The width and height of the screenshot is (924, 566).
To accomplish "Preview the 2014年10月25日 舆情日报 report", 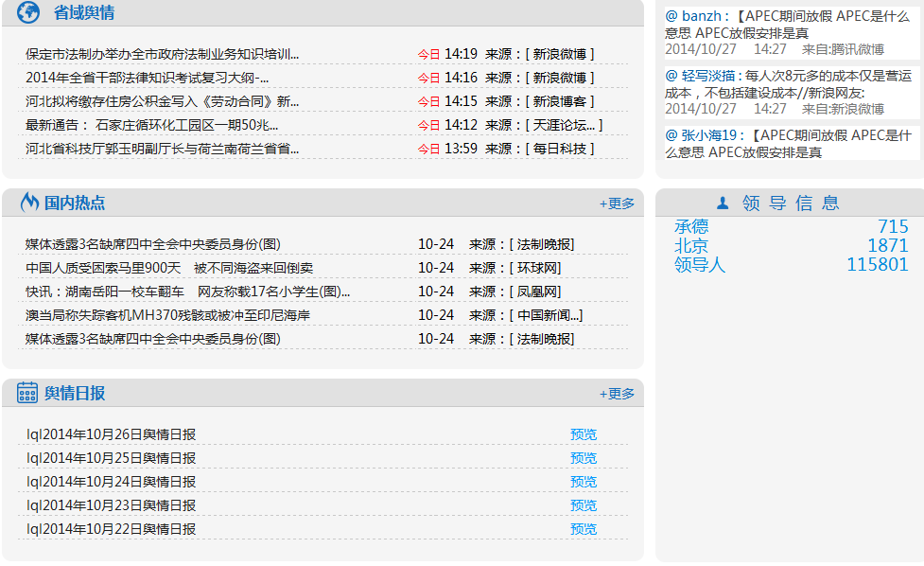I will click(584, 458).
